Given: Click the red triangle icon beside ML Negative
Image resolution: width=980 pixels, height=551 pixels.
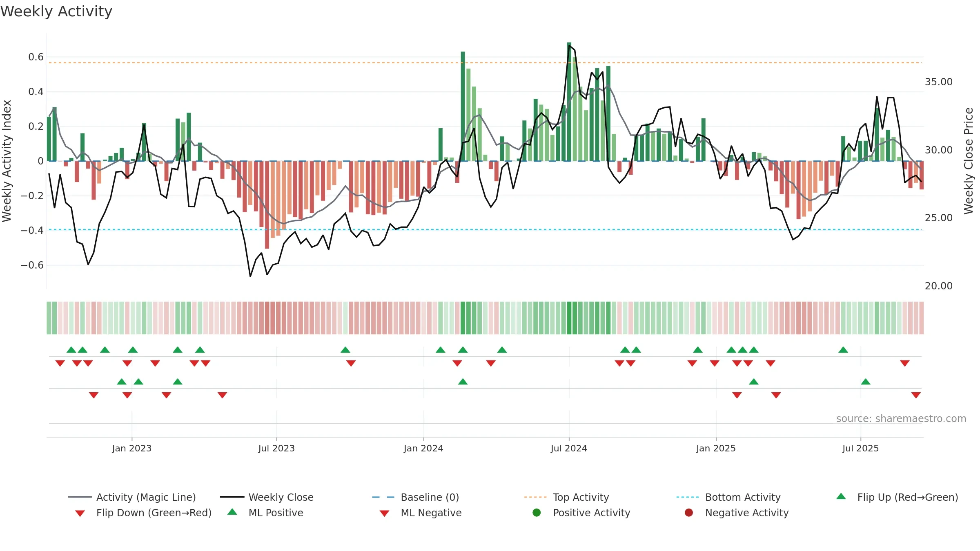Looking at the screenshot, I should pos(384,513).
